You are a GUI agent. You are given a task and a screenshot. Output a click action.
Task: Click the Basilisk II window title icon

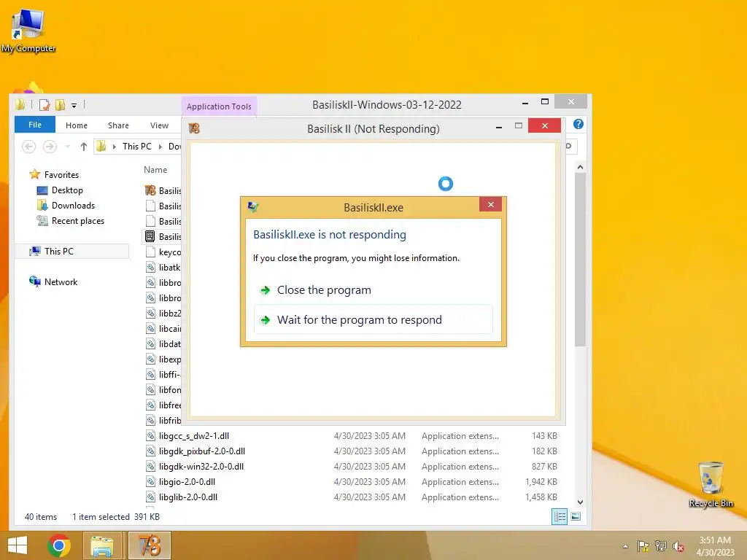tap(194, 128)
